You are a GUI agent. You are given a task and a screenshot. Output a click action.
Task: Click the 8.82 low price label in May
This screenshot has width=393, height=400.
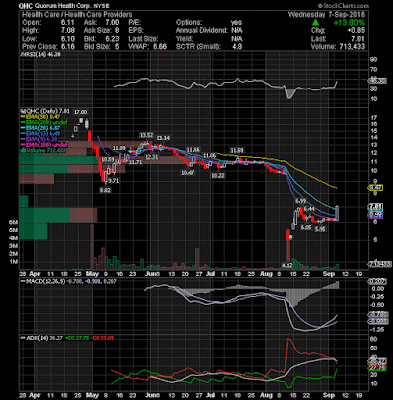105,190
